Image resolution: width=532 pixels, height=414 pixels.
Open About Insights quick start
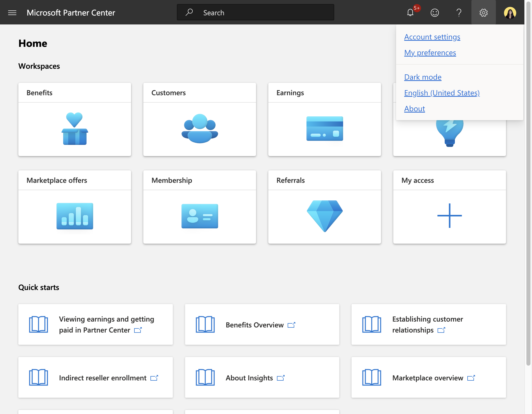(262, 377)
